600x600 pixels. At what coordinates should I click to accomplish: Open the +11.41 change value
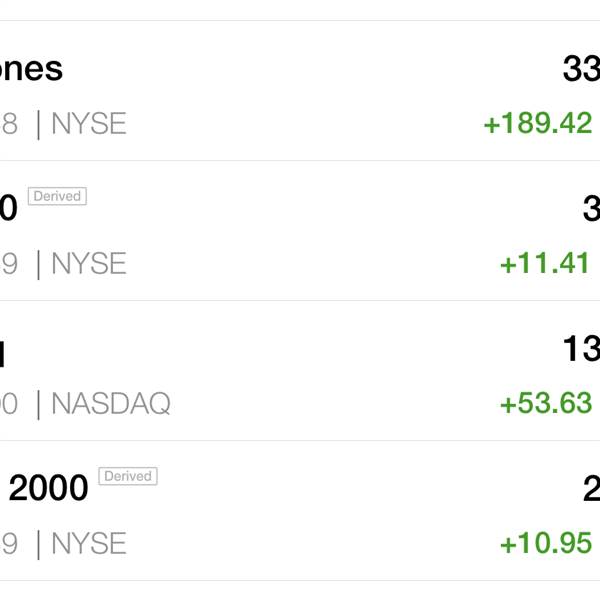coord(545,263)
